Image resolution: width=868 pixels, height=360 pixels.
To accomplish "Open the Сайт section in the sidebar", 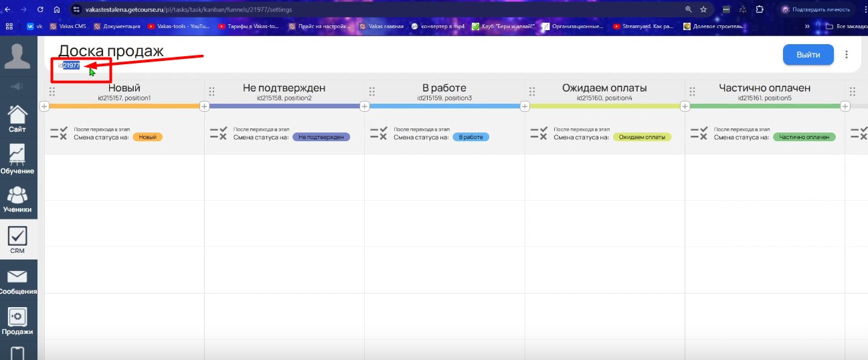I will click(x=17, y=119).
